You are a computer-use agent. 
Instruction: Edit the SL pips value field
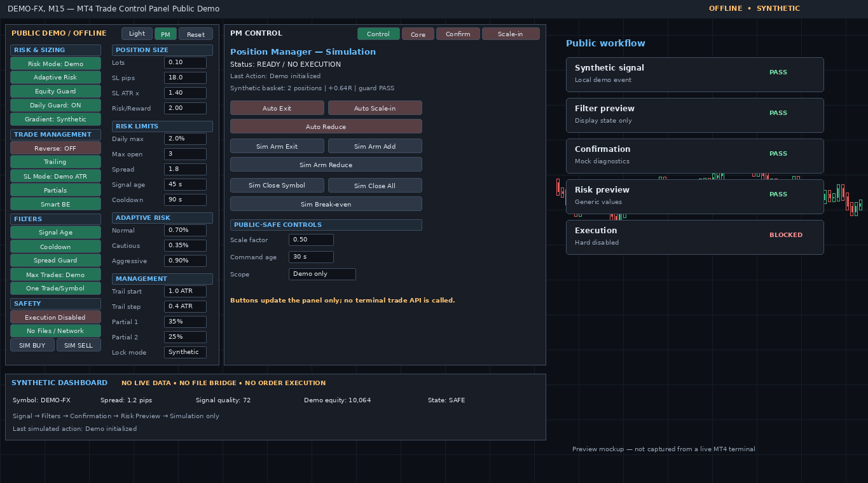tap(185, 78)
